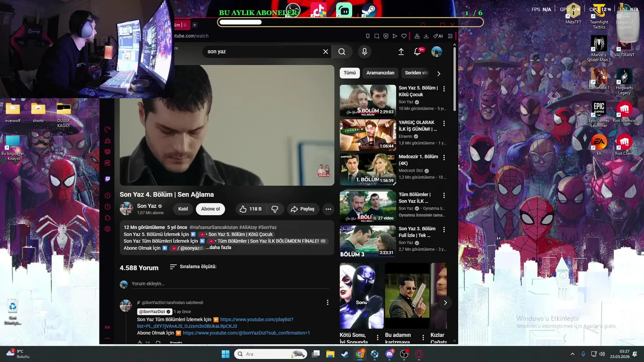
Task: Open the browser downloads icon
Action: click(x=426, y=36)
